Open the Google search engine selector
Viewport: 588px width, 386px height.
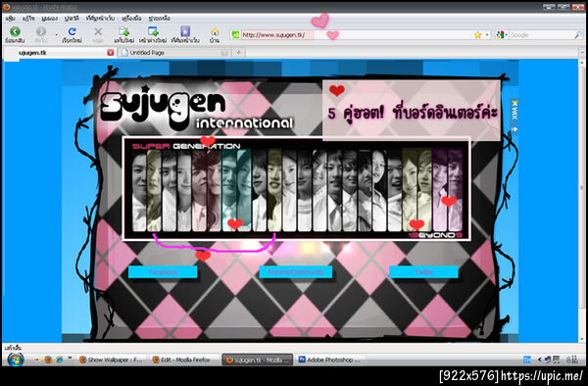501,35
